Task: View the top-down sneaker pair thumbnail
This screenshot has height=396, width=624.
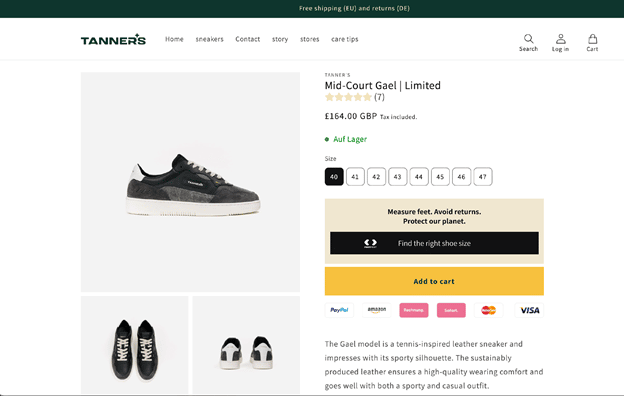Action: [135, 345]
